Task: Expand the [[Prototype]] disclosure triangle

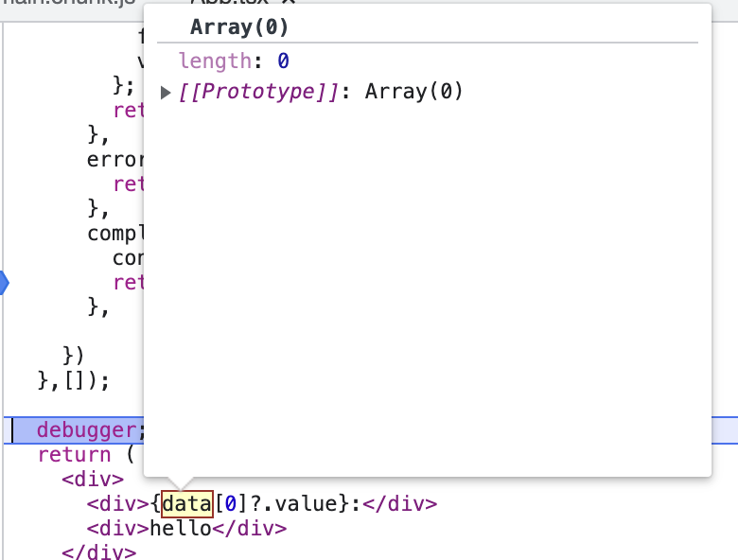Action: tap(166, 93)
